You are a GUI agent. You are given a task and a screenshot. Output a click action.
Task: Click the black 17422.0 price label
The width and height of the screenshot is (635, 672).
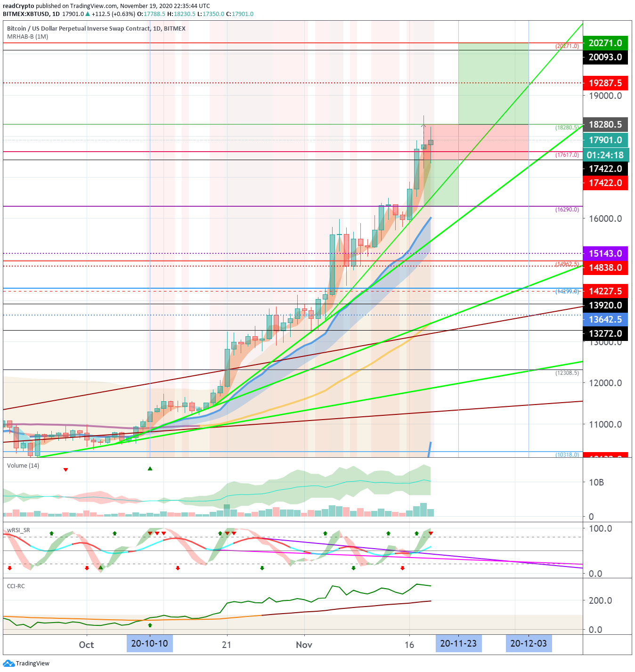click(605, 169)
